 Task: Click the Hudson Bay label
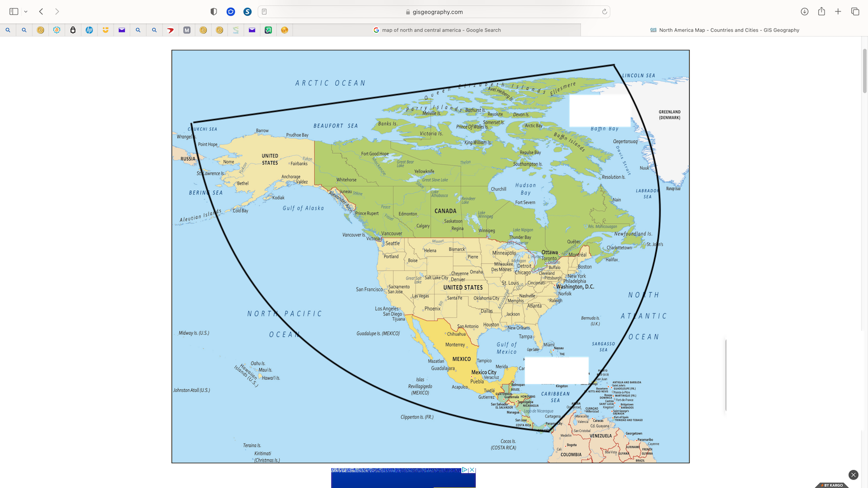[x=526, y=189]
